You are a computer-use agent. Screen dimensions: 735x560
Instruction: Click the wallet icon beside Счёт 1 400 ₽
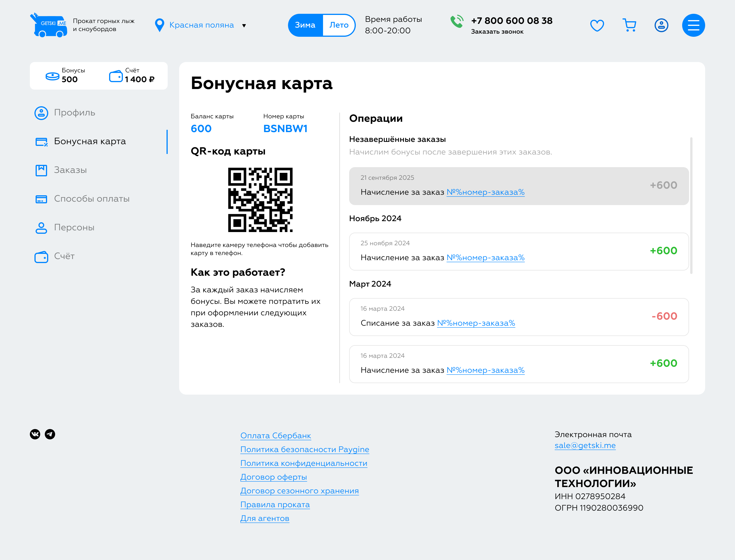[116, 76]
